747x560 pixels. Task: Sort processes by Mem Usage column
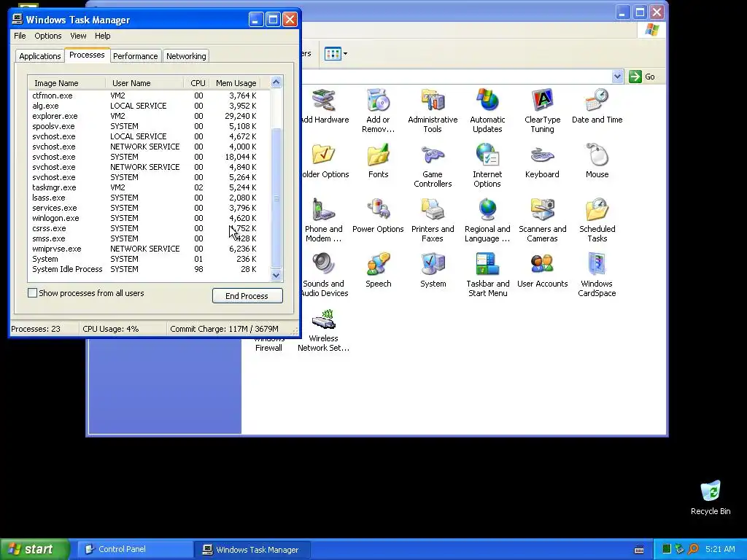pyautogui.click(x=235, y=83)
